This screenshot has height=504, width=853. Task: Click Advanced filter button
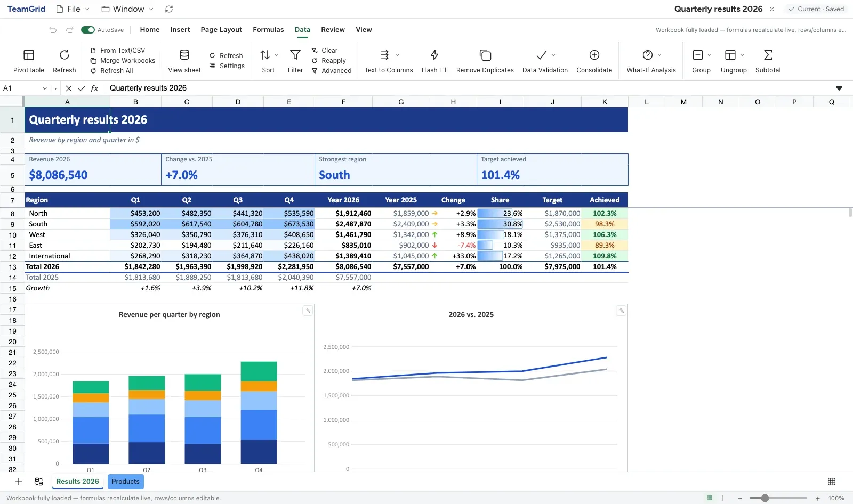pos(332,71)
